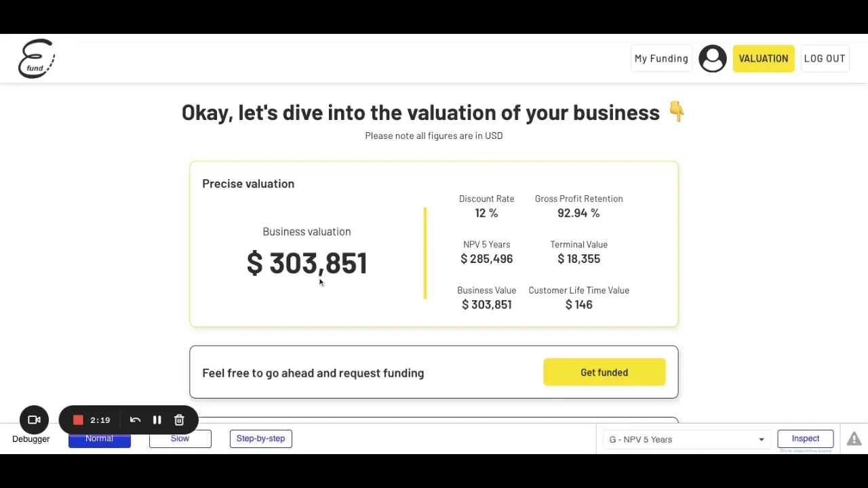Image resolution: width=868 pixels, height=488 pixels.
Task: Select Normal debugger speed
Action: (x=99, y=439)
